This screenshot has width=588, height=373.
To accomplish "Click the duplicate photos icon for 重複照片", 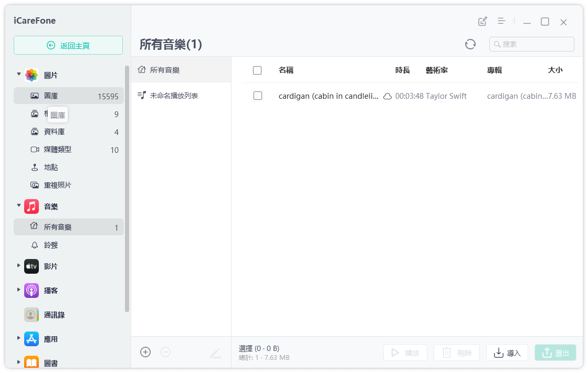I will pyautogui.click(x=35, y=185).
